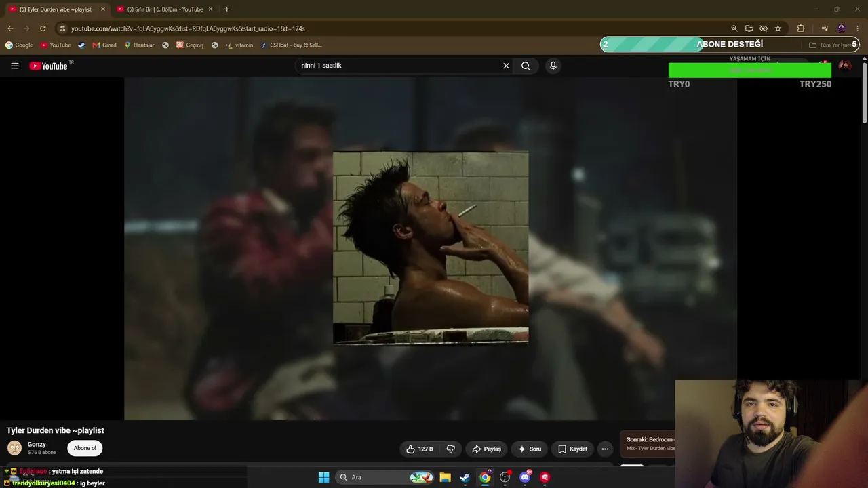Open the Chrome profile avatar
868x488 pixels.
click(842, 28)
